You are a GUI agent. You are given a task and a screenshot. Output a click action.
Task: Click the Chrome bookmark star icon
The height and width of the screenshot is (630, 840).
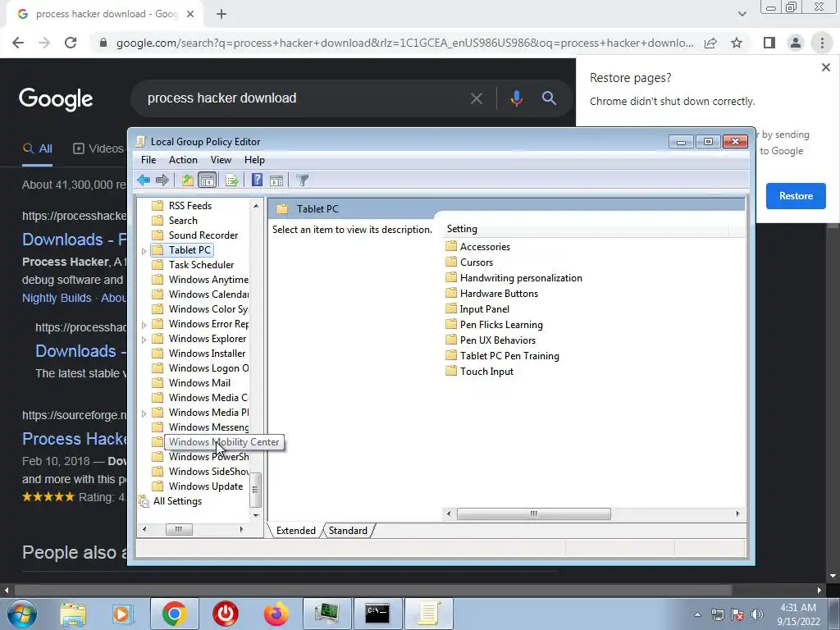(737, 43)
